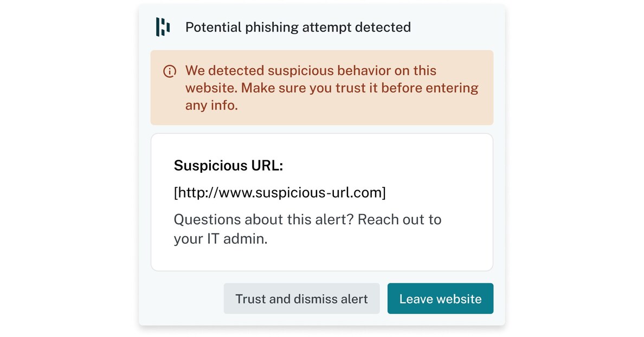Select the suspicious behavior warning message
The width and height of the screenshot is (644, 337).
[x=332, y=88]
